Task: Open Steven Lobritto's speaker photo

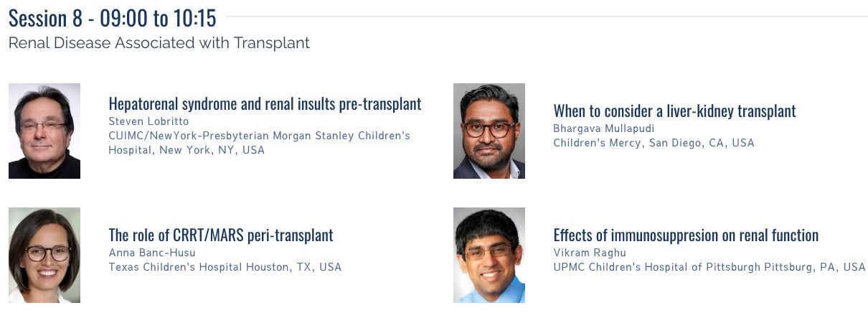Action: (44, 131)
